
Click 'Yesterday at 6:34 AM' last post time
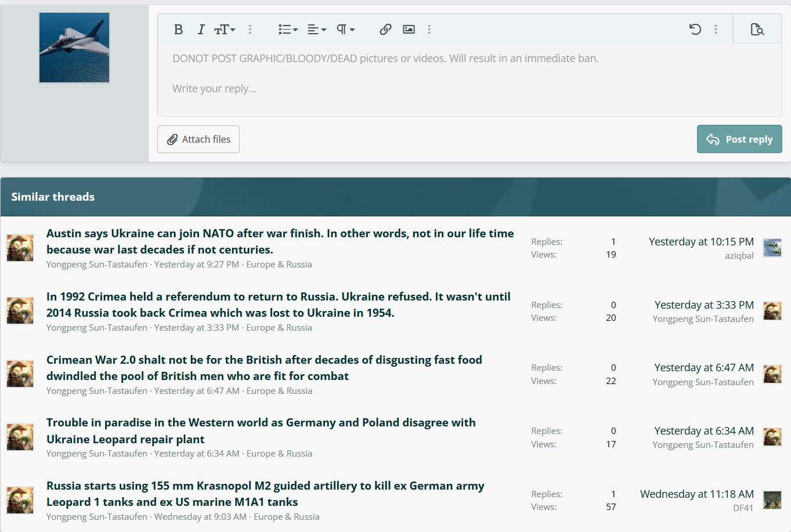704,431
